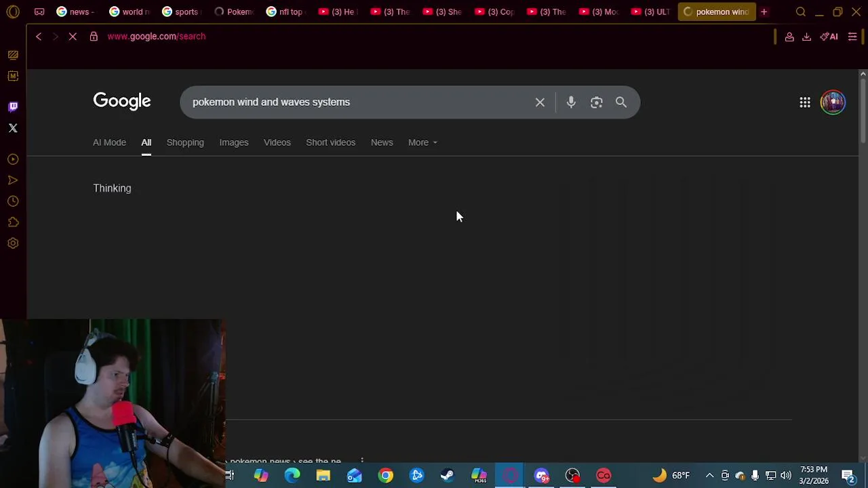Switch to the "sports" browser tab

click(182, 12)
